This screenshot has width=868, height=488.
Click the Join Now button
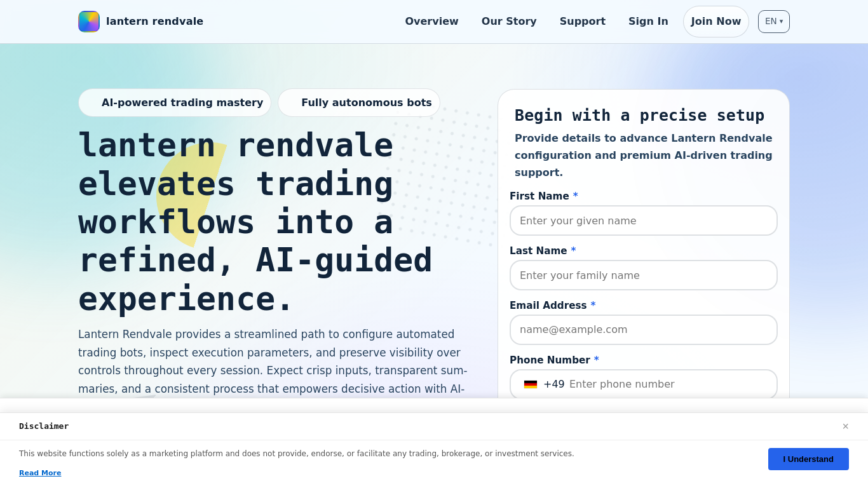pyautogui.click(x=716, y=22)
